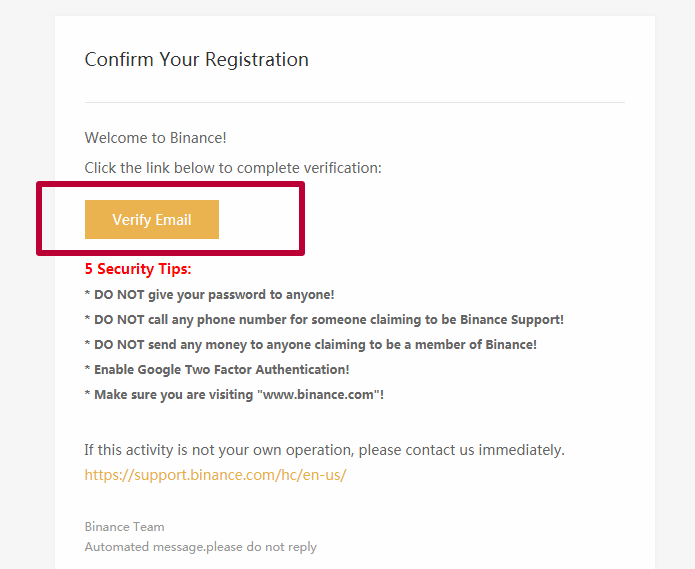Click the dark red highlight border around button
695x569 pixels.
point(171,184)
